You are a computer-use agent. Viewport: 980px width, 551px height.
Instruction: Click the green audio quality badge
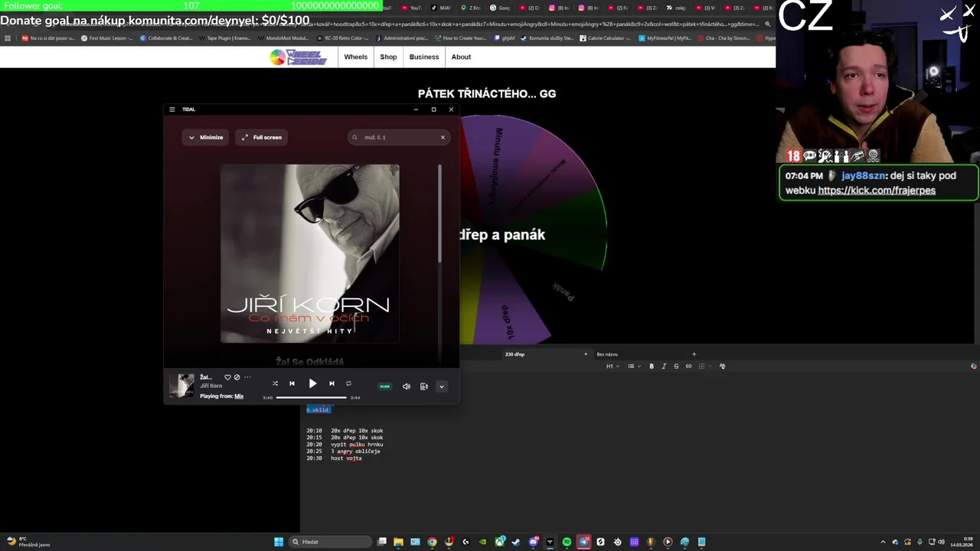click(x=385, y=386)
